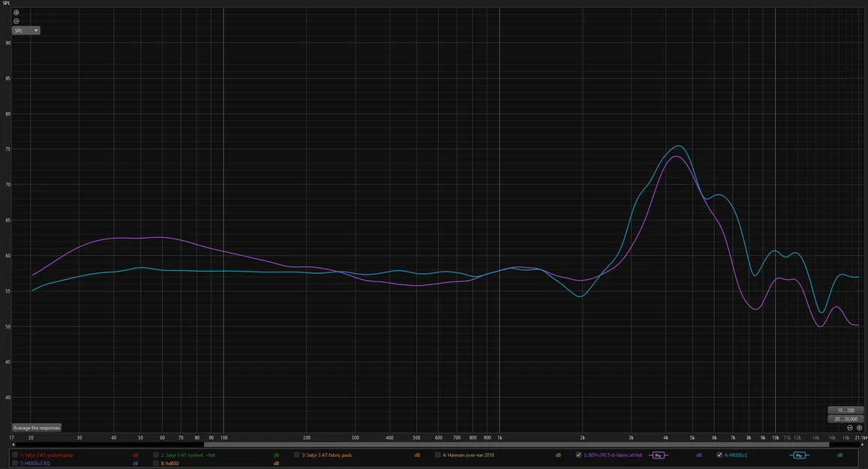Click the 21.1kHz axis end label
This screenshot has height=469, width=868.
coord(861,437)
